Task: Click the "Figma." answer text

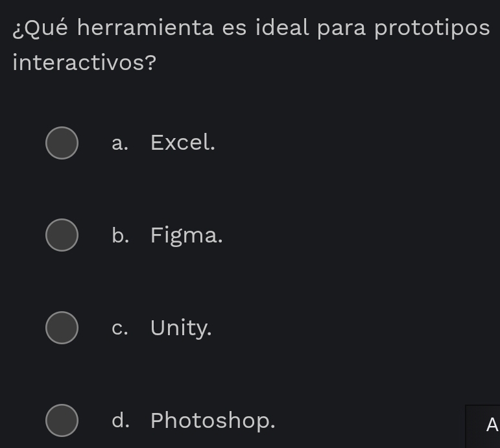Action: [187, 235]
